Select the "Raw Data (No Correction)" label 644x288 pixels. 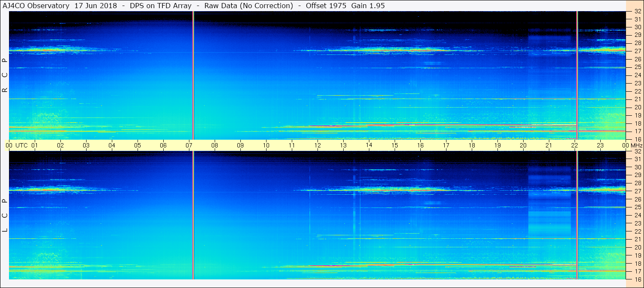coord(249,6)
